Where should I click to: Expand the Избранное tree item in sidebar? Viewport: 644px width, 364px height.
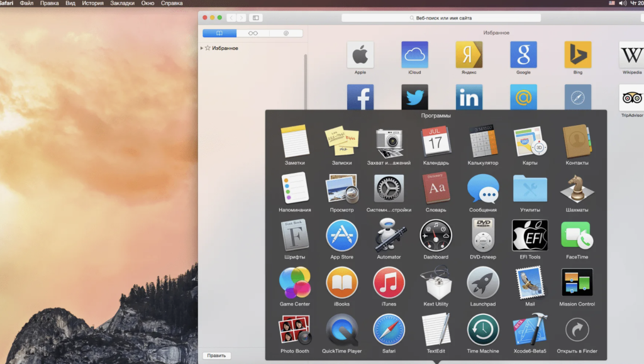pyautogui.click(x=202, y=48)
